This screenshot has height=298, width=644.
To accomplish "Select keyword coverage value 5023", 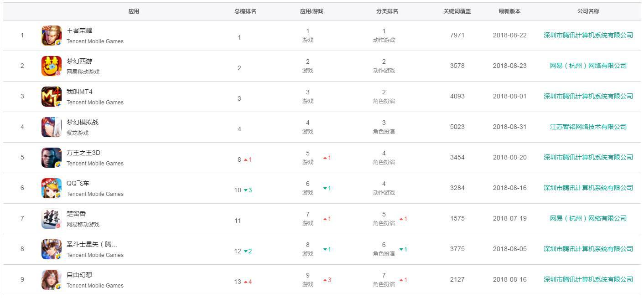I will [x=457, y=127].
